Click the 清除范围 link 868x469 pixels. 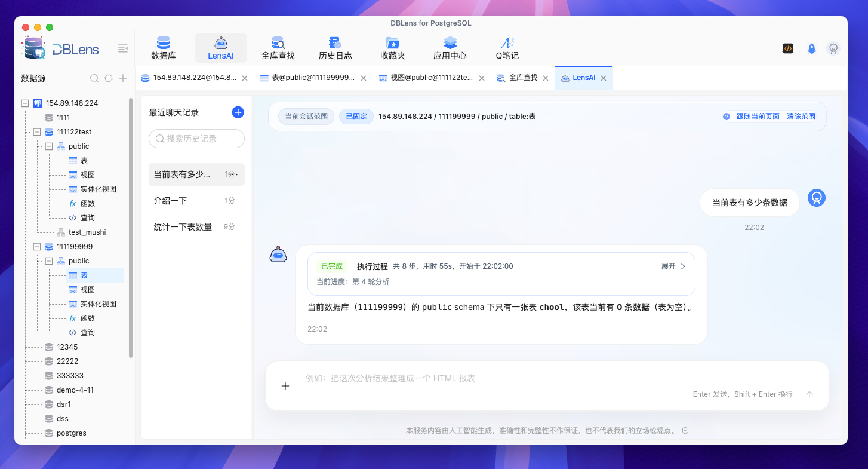tap(801, 117)
